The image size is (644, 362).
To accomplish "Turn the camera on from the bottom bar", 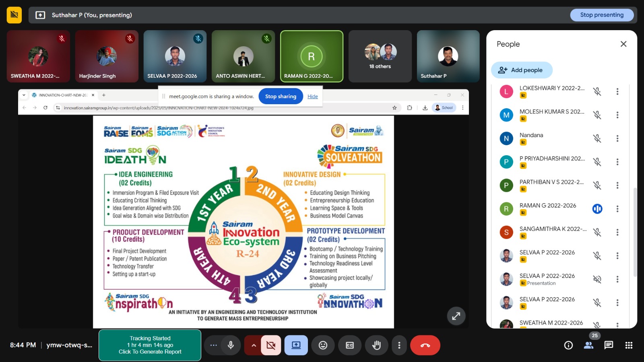I will tap(271, 345).
